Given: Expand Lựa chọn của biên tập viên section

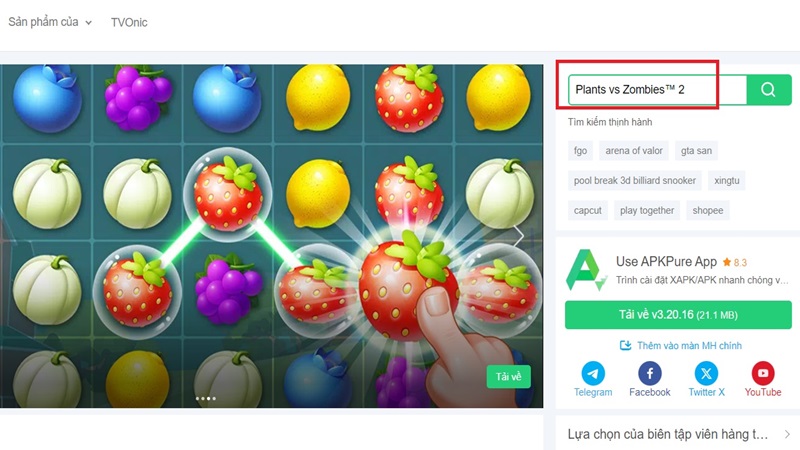Looking at the screenshot, I should [787, 434].
